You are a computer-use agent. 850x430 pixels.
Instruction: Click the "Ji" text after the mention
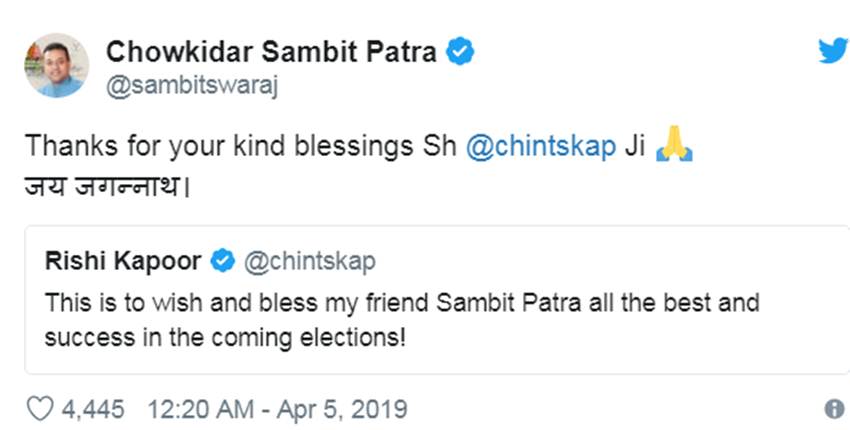pyautogui.click(x=634, y=147)
